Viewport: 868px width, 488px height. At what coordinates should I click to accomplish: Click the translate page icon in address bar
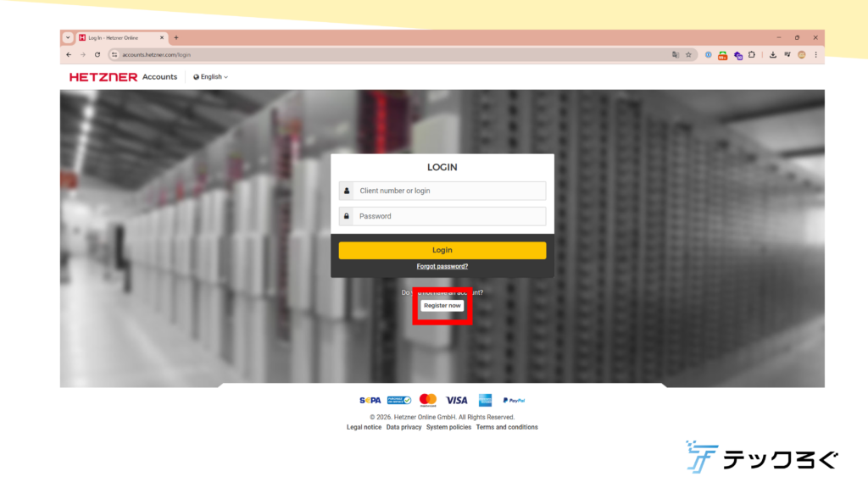(x=676, y=54)
